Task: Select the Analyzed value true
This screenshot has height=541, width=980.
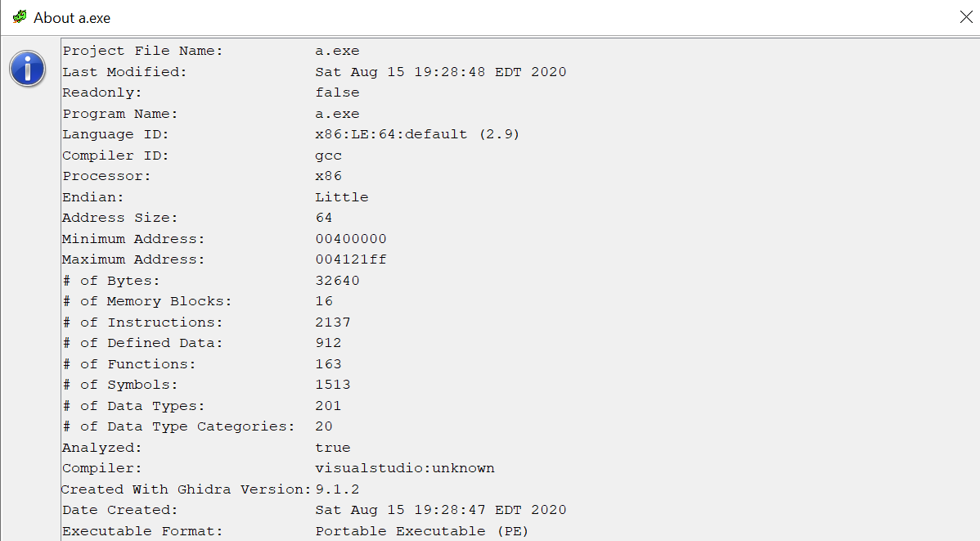Action: (x=333, y=447)
